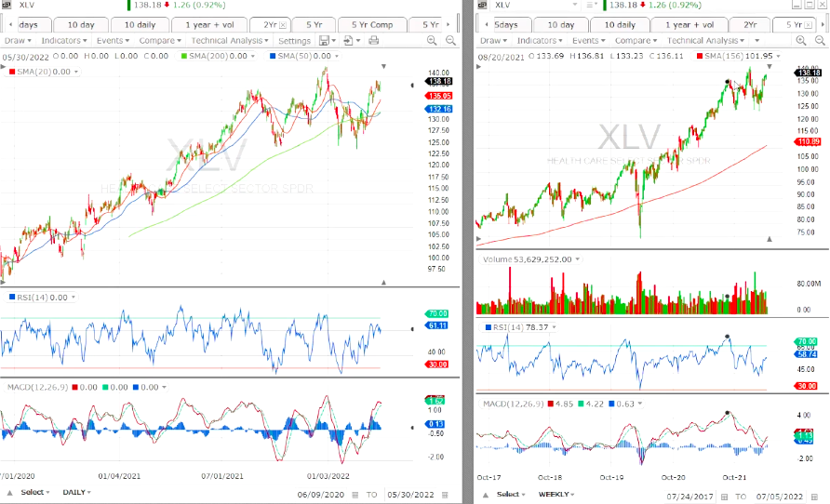The width and height of the screenshot is (830, 504).
Task: Edit the 06/09/2020 start date field
Action: tap(321, 495)
